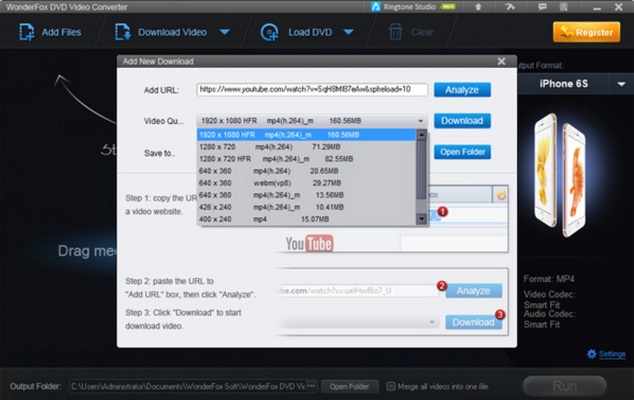Select 640 x 360 webm(vp8) 29.27MB option

point(306,183)
